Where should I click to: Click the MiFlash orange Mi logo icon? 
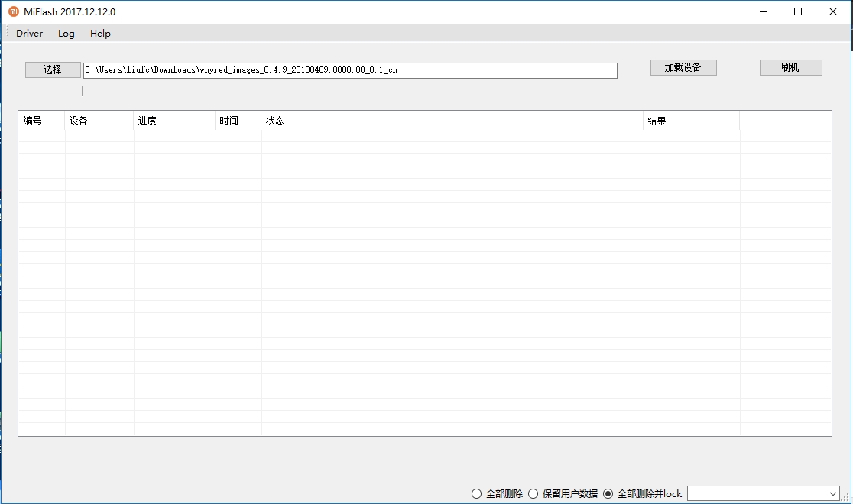(x=14, y=11)
